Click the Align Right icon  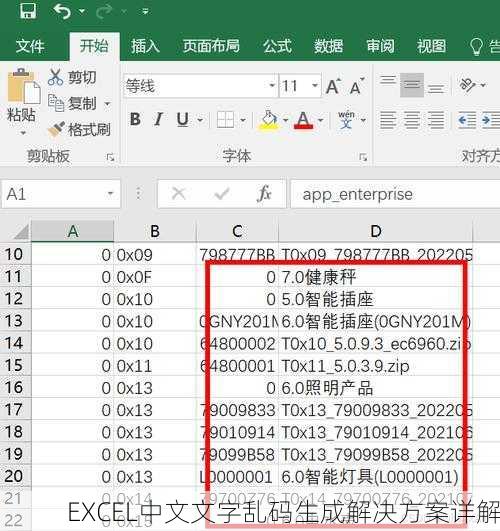pyautogui.click(x=436, y=120)
